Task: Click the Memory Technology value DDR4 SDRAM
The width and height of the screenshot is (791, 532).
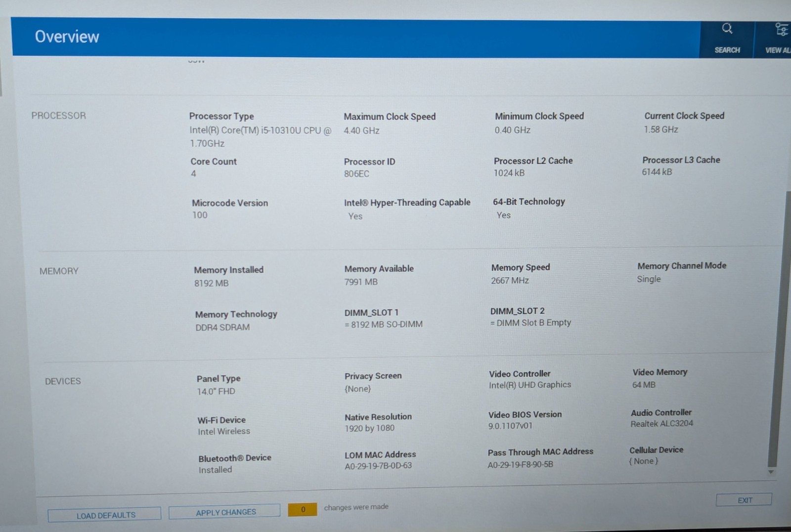Action: coord(222,327)
